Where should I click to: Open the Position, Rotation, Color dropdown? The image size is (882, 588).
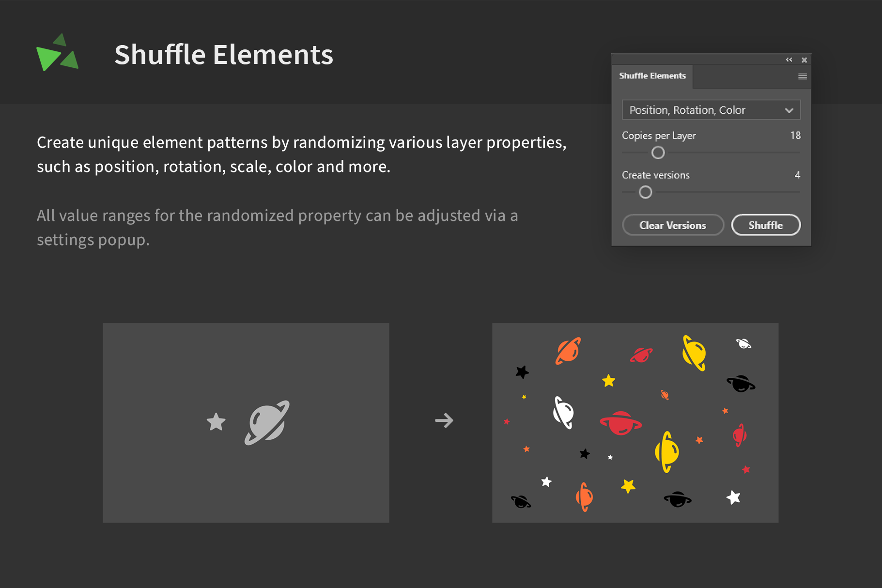pyautogui.click(x=711, y=110)
